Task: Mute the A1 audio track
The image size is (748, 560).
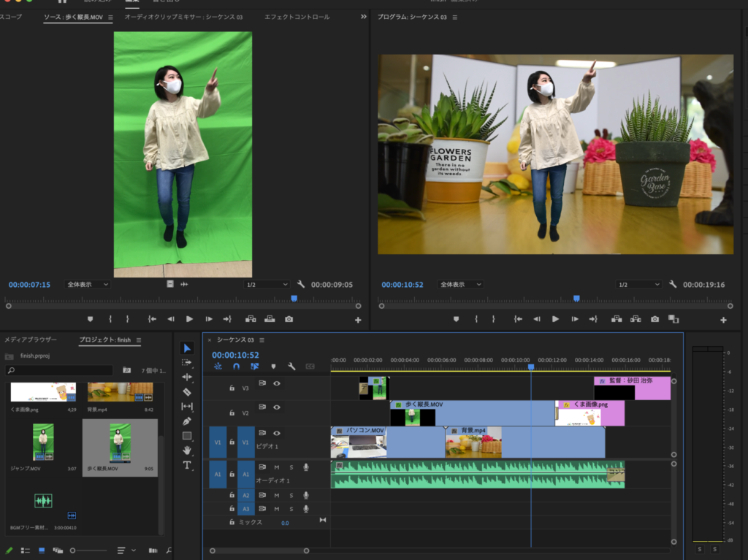Action: click(x=277, y=467)
